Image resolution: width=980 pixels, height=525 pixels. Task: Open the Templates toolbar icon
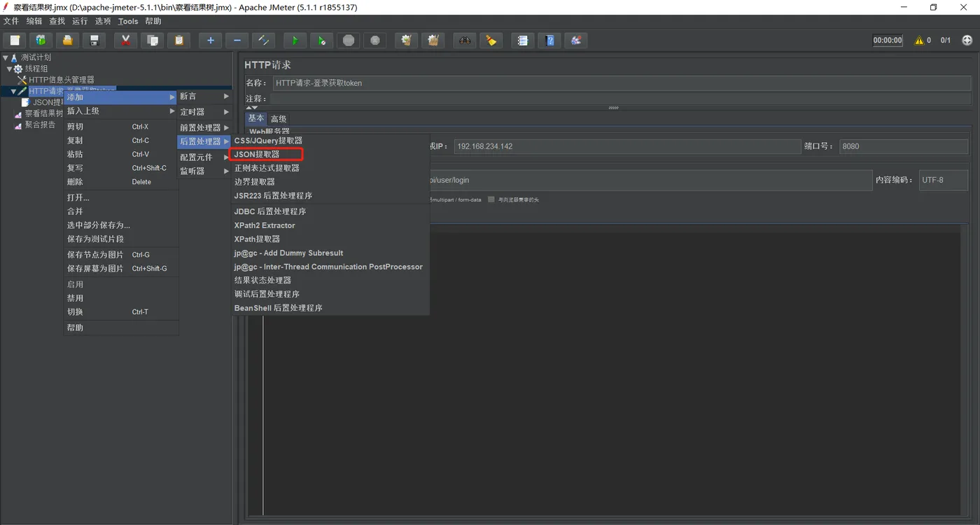tap(41, 41)
